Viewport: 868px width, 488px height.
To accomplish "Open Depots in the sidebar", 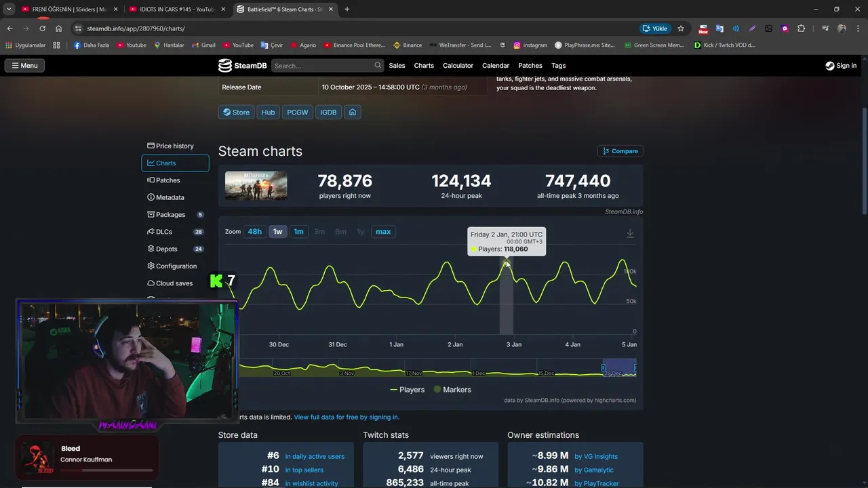I will click(x=175, y=249).
